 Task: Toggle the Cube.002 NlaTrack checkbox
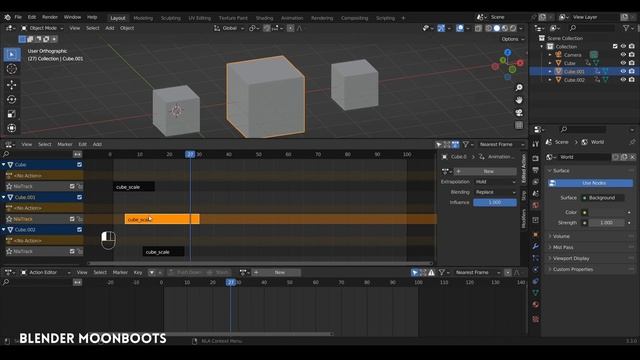[72, 251]
